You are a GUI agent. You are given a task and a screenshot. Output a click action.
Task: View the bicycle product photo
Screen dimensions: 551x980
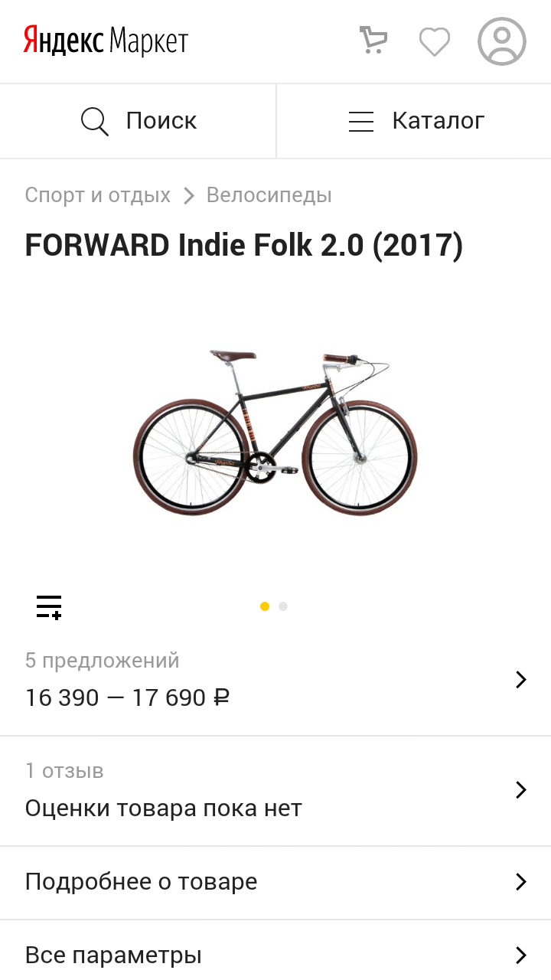coord(275,433)
